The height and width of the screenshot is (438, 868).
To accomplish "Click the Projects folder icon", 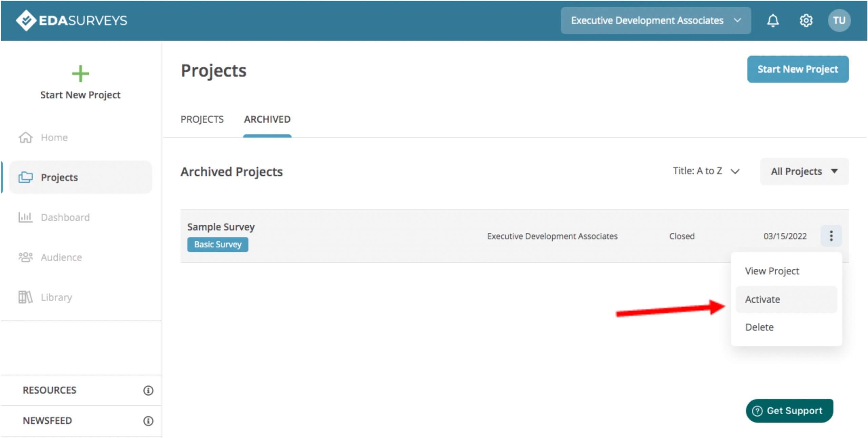I will (x=25, y=177).
